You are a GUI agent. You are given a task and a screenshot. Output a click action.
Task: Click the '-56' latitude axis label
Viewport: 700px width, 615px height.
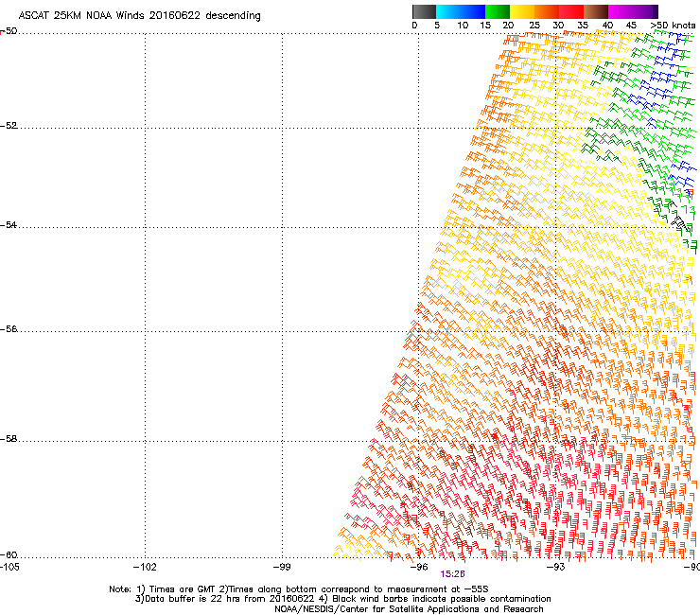[x=9, y=329]
